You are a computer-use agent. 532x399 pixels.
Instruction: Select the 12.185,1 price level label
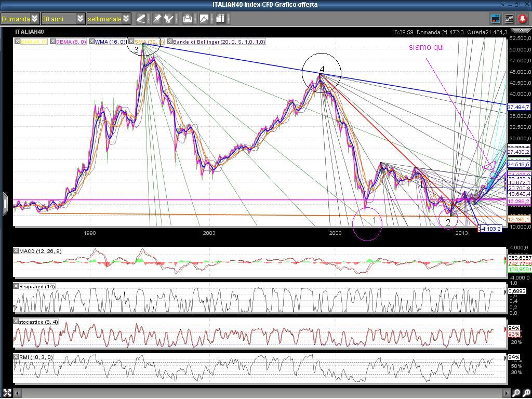(x=518, y=220)
